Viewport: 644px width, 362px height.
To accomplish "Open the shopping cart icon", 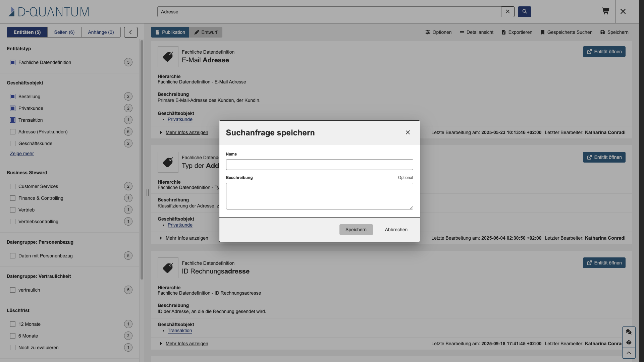I will (605, 11).
